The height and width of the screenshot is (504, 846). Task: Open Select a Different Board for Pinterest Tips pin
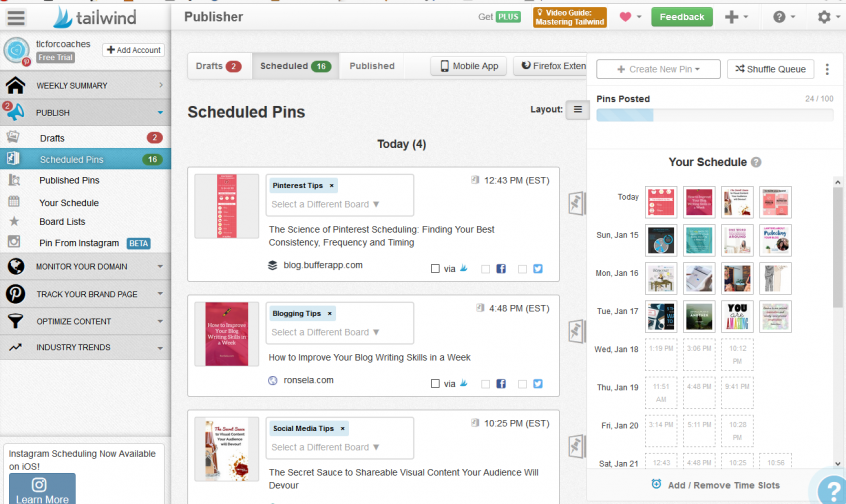click(325, 204)
